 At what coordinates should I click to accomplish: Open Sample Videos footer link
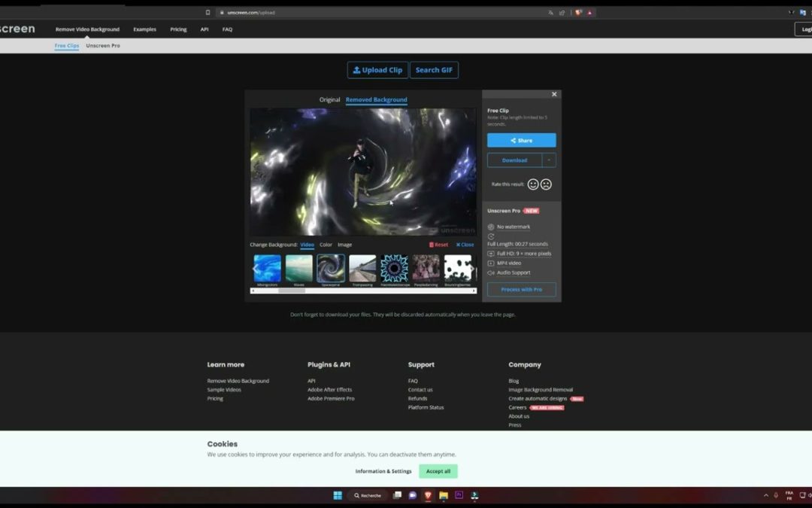[224, 390]
